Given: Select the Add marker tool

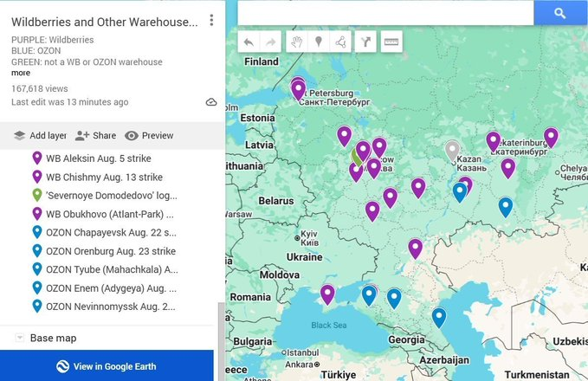Looking at the screenshot, I should click(x=319, y=42).
